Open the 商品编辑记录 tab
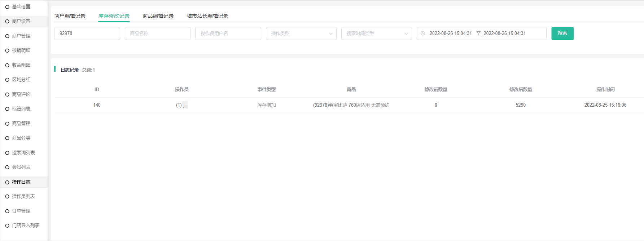This screenshot has width=644, height=241. [158, 16]
